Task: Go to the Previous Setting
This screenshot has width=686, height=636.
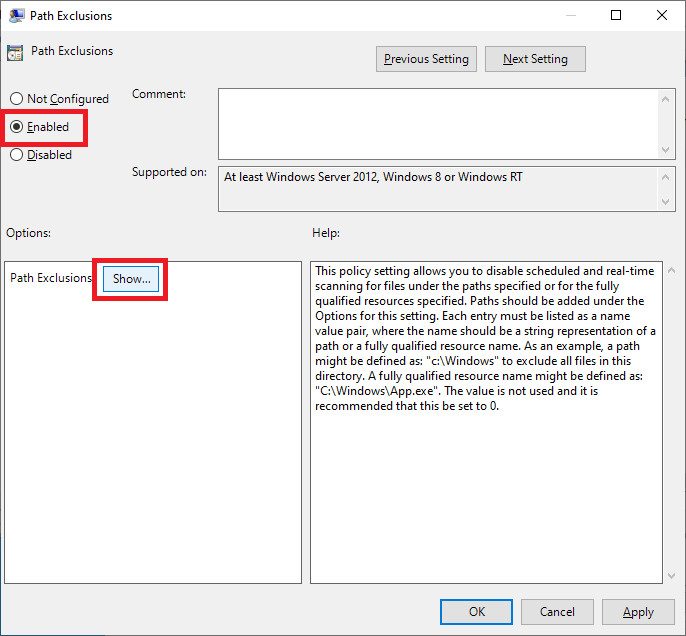Action: (426, 59)
